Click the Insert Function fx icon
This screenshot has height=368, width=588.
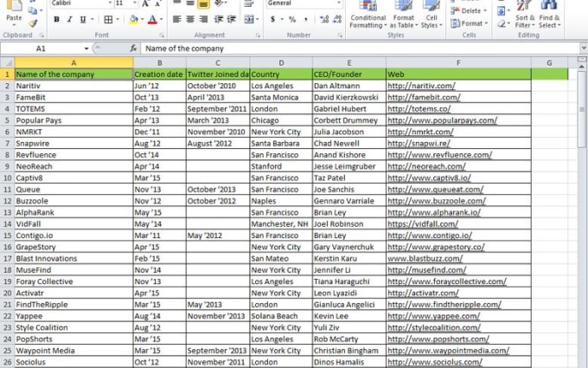click(x=133, y=48)
